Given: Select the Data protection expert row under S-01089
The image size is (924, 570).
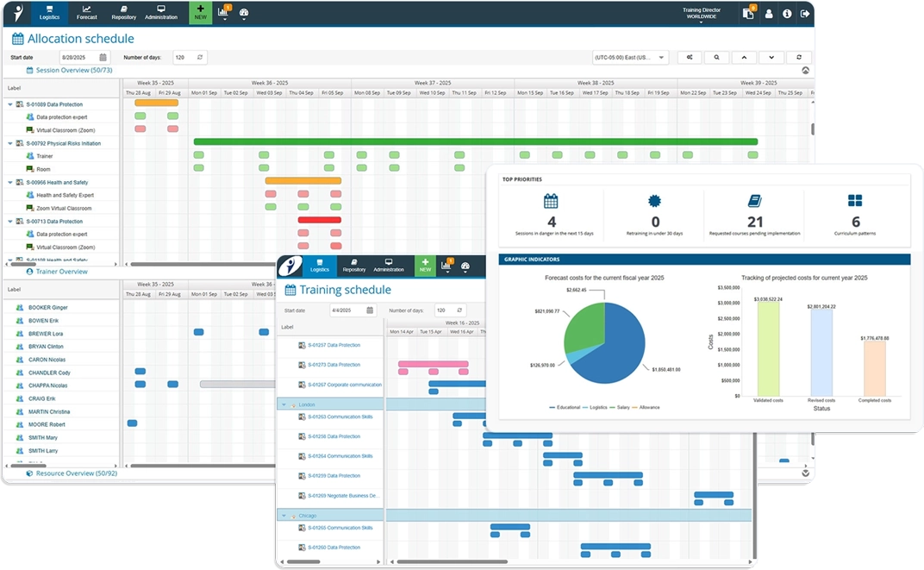Looking at the screenshot, I should pyautogui.click(x=61, y=117).
